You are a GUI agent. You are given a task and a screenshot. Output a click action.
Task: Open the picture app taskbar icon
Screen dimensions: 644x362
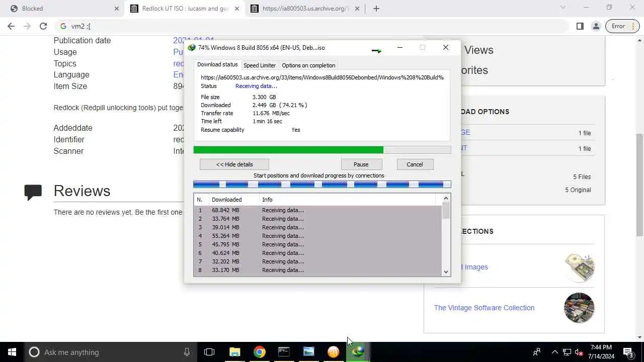[309, 352]
